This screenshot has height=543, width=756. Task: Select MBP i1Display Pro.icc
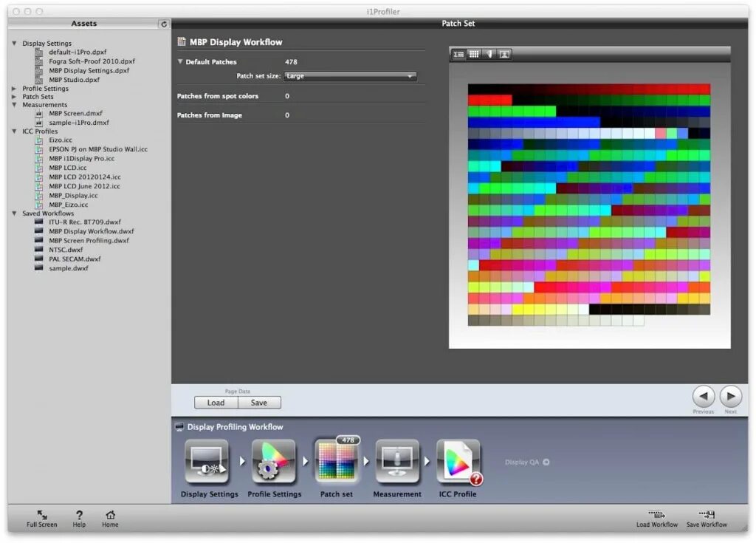point(81,159)
